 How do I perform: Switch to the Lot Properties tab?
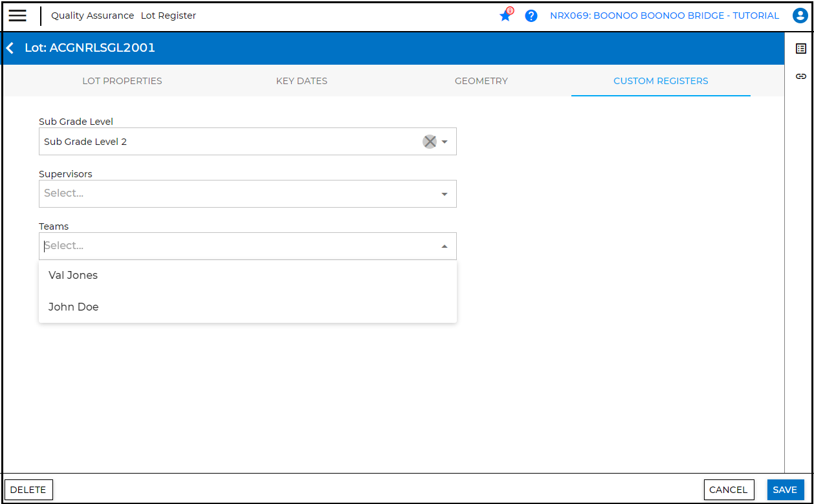tap(122, 81)
